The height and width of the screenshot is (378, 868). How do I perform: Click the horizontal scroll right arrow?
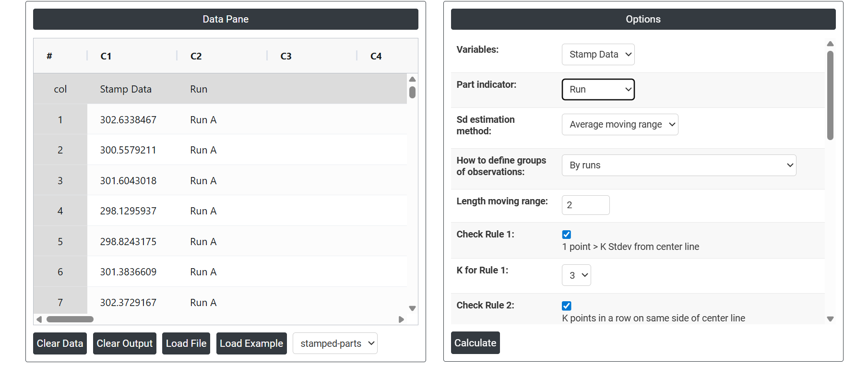coord(401,319)
